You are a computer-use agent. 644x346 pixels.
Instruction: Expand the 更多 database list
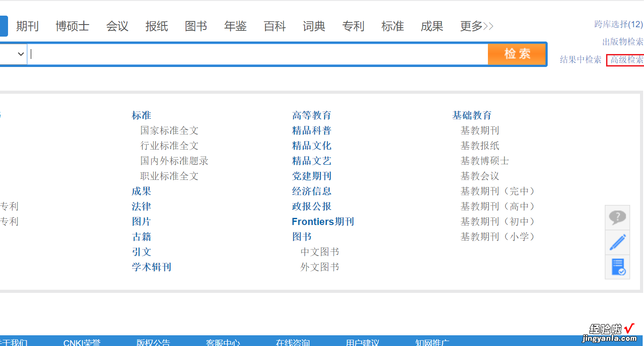point(476,26)
